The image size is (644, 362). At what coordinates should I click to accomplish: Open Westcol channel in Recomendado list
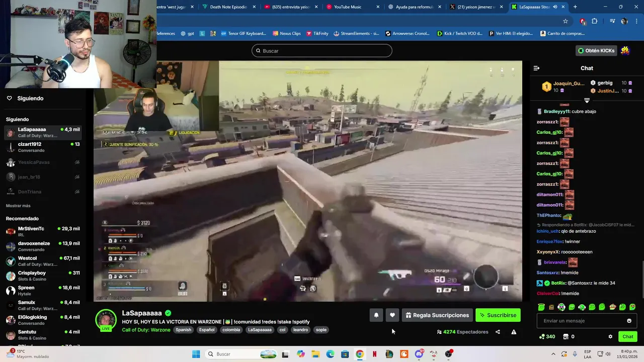point(43,261)
